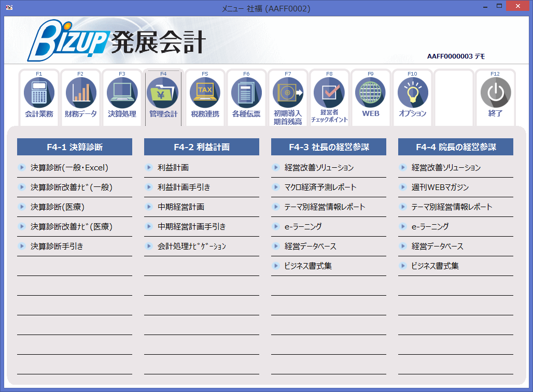Viewport: 533px width, 392px height.
Task: Click the 管理会計 (F4) icon
Action: (x=164, y=96)
